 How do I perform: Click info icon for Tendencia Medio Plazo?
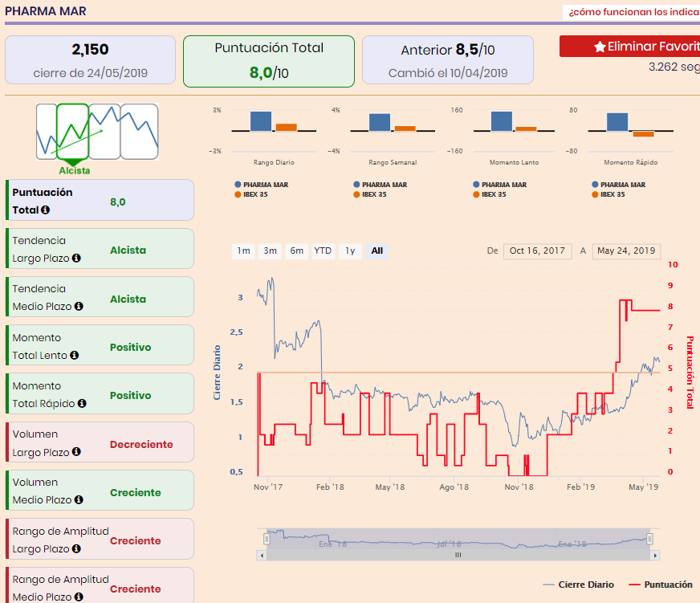point(79,307)
